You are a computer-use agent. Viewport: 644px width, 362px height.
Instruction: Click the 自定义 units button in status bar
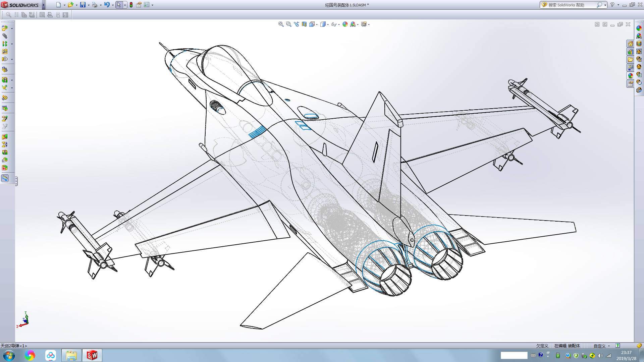(599, 346)
